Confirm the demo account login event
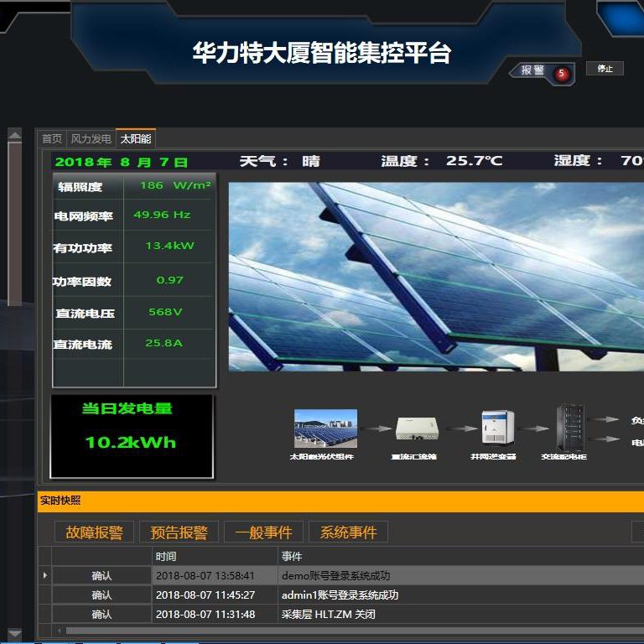 tap(101, 576)
